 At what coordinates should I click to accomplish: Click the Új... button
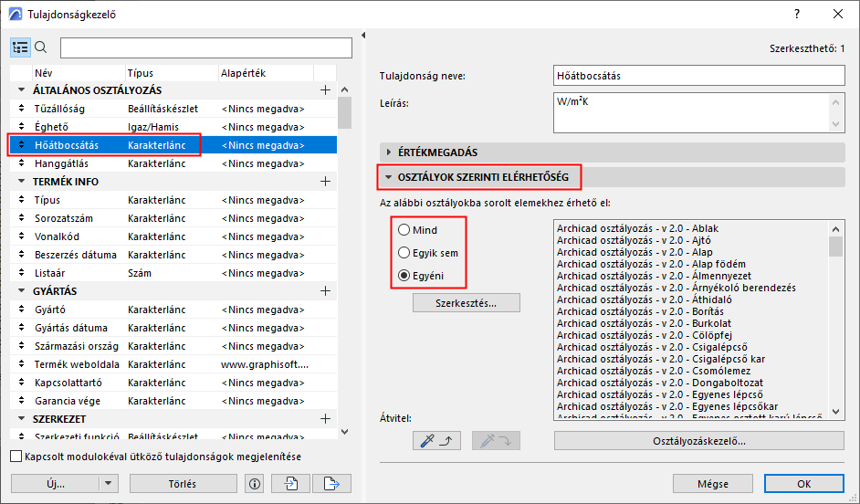(55, 484)
